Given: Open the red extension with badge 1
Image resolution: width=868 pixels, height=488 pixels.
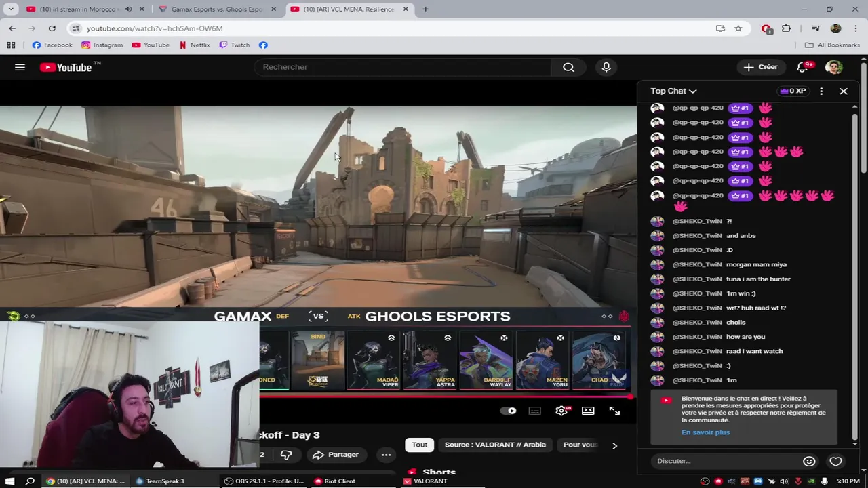Looking at the screenshot, I should [x=766, y=28].
